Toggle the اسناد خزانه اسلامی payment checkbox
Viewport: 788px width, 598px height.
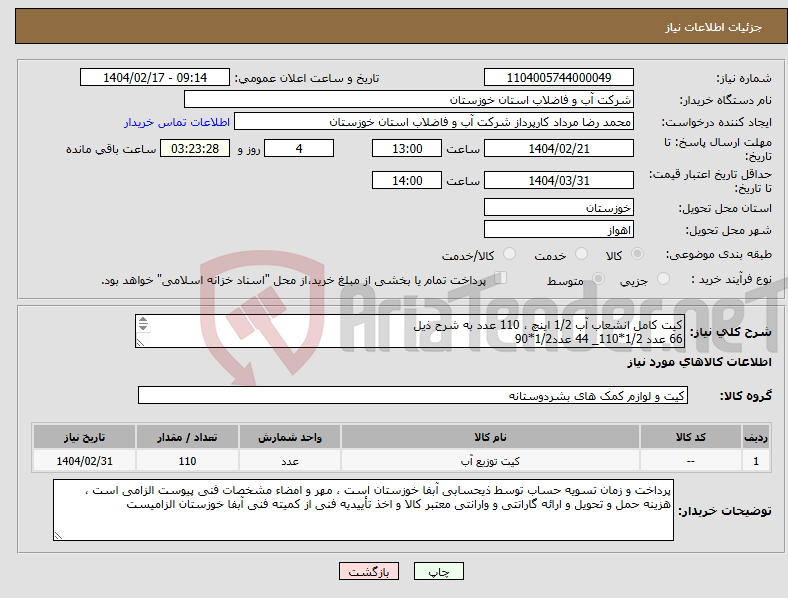pyautogui.click(x=501, y=278)
